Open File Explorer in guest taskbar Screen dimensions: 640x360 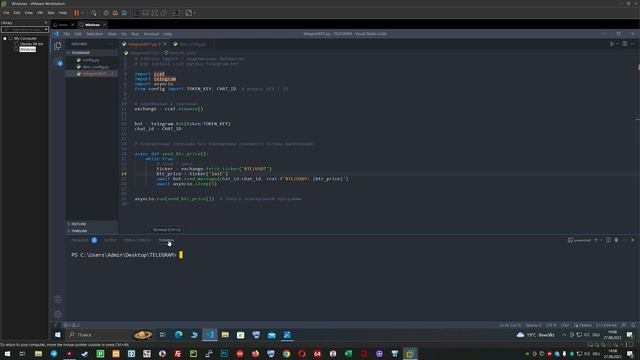tap(225, 335)
